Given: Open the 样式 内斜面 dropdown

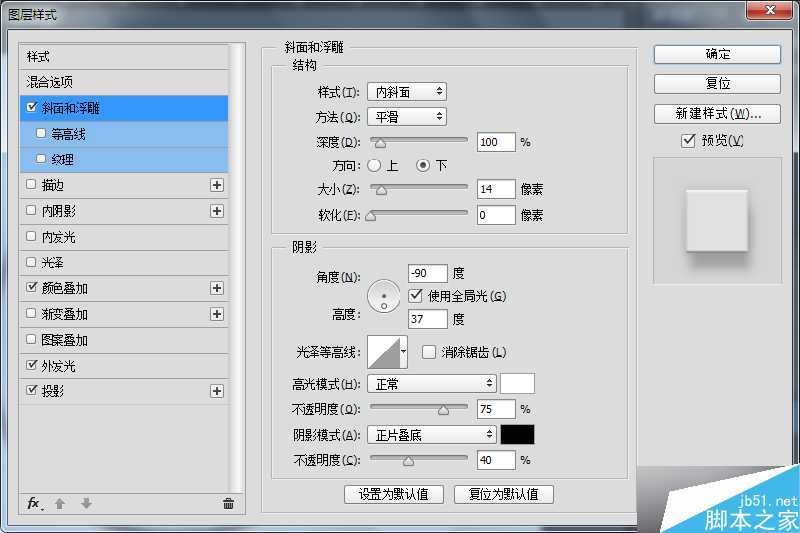Looking at the screenshot, I should point(406,92).
